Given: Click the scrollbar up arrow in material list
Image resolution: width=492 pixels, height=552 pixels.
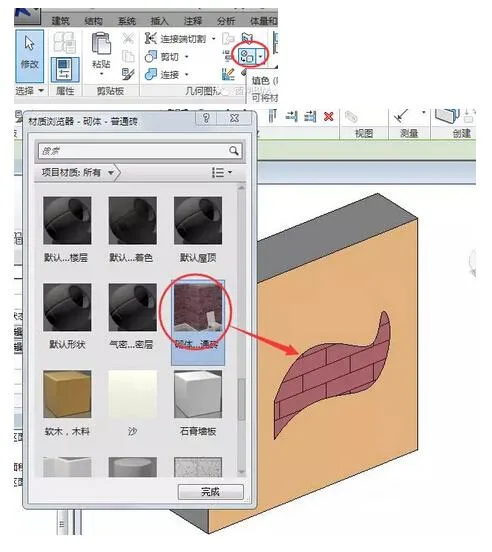Looking at the screenshot, I should 241,188.
